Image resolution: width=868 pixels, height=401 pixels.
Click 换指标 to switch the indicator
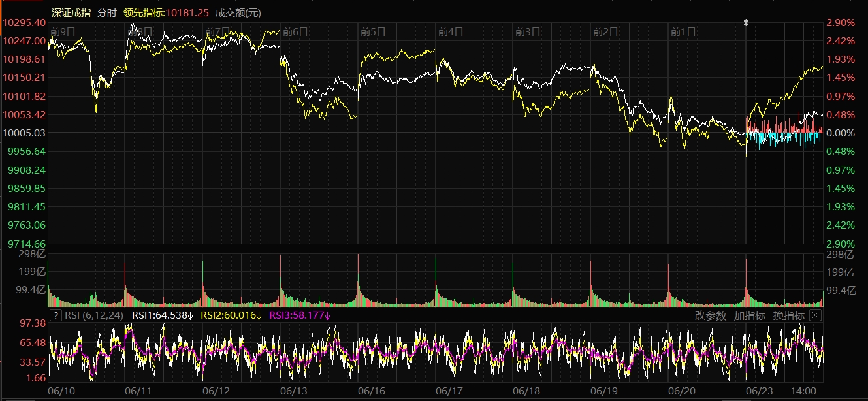[788, 315]
